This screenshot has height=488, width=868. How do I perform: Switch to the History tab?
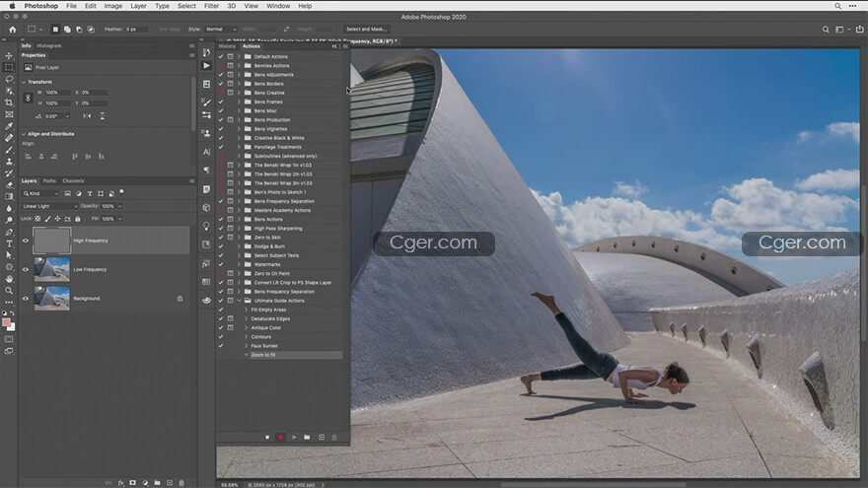[227, 46]
